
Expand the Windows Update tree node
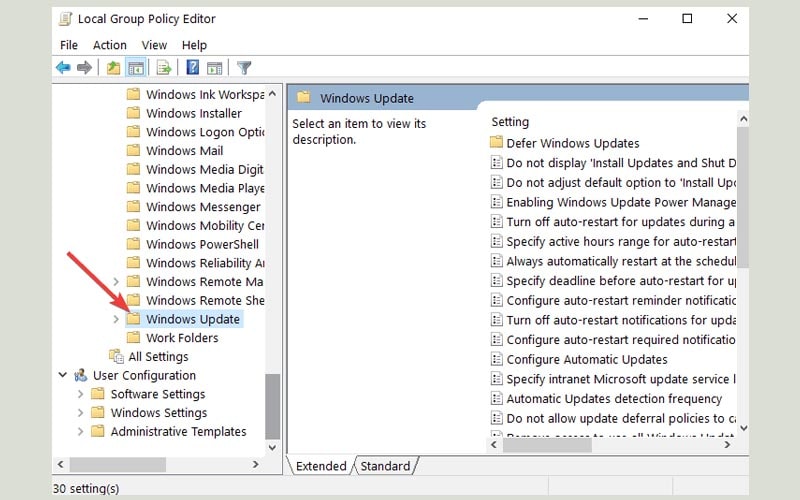point(116,319)
